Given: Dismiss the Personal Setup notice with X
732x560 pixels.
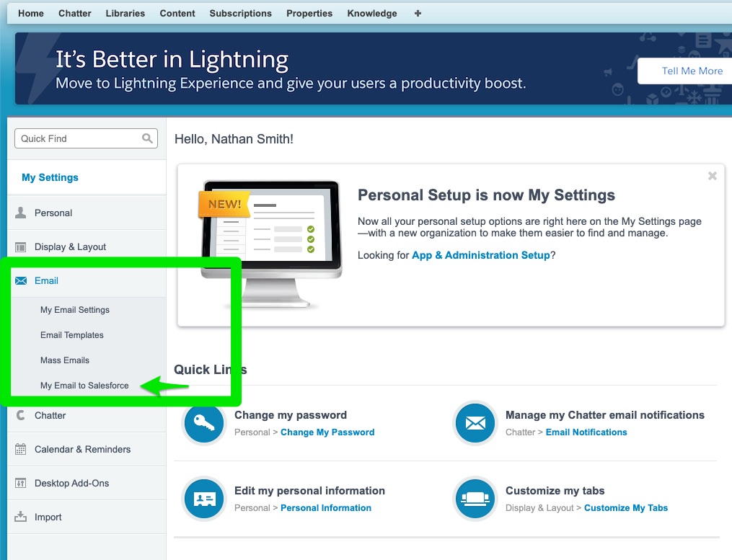Looking at the screenshot, I should coord(713,176).
